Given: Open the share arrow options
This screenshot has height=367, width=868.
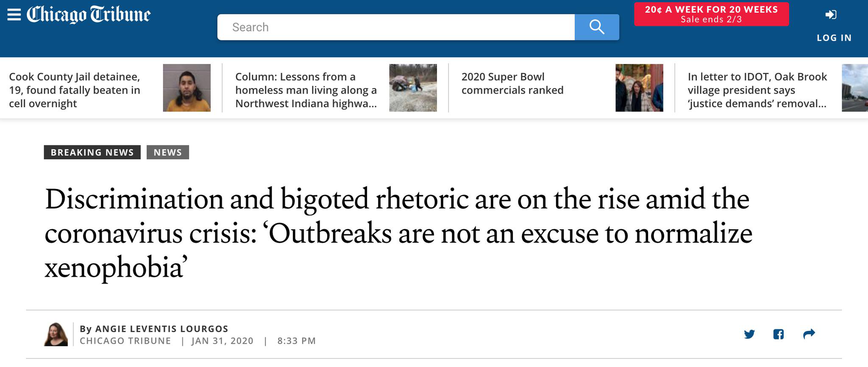Looking at the screenshot, I should pyautogui.click(x=809, y=334).
